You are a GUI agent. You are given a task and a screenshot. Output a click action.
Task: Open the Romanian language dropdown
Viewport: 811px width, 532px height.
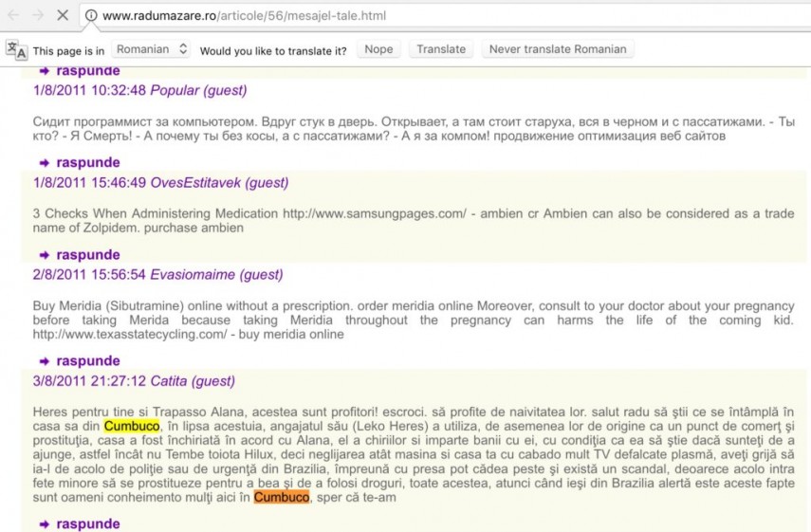[x=152, y=49]
